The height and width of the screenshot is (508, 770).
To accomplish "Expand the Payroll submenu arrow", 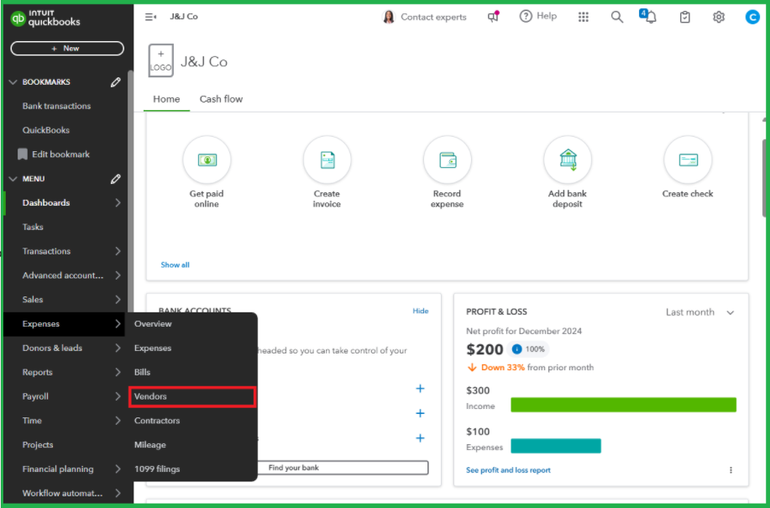I will tap(118, 396).
